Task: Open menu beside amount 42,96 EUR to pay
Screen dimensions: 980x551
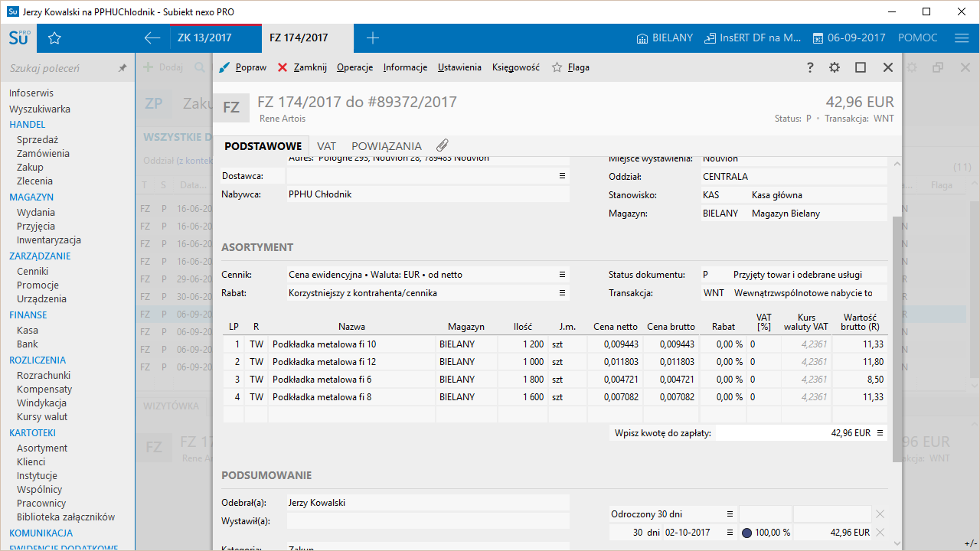Action: click(x=880, y=433)
